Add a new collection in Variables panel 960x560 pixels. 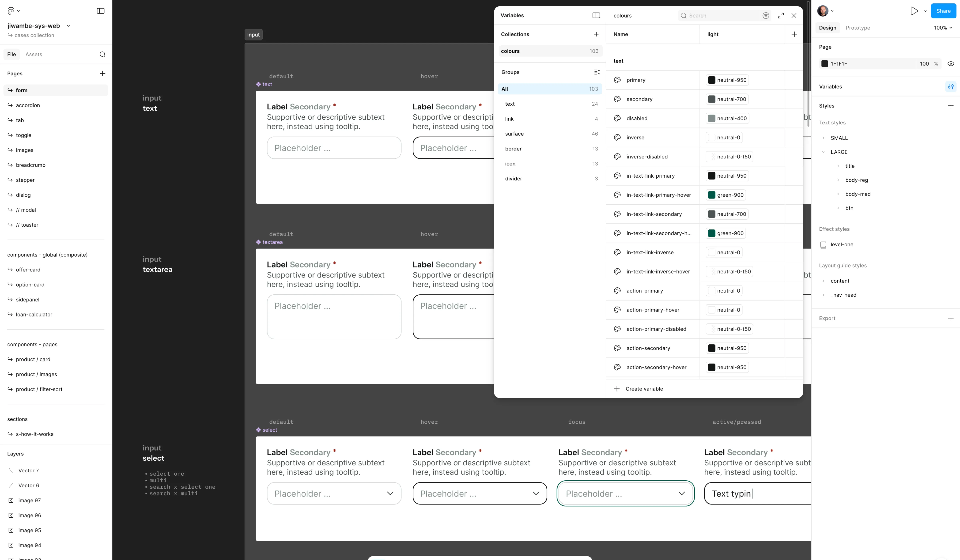(596, 34)
